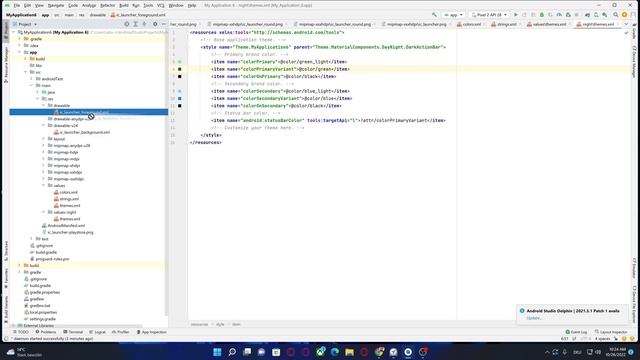
Task: Click black gutter swatch beside colorOnSecondary line
Action: pos(180,106)
